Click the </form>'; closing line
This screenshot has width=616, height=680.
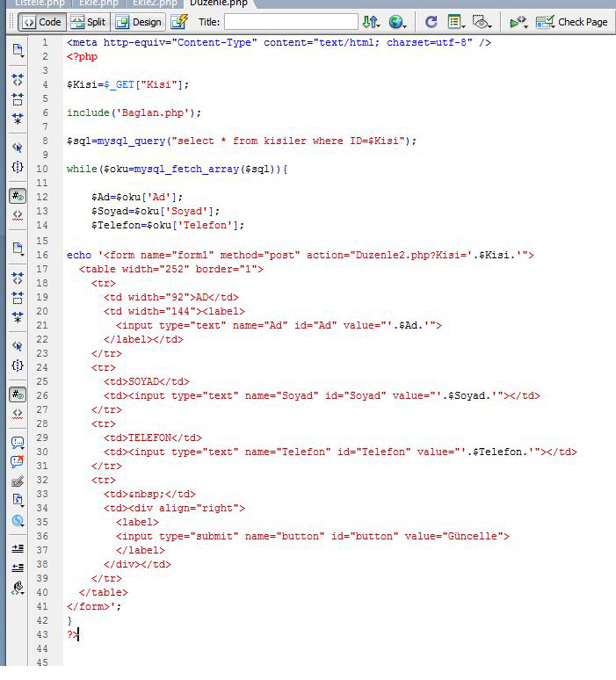(x=94, y=607)
